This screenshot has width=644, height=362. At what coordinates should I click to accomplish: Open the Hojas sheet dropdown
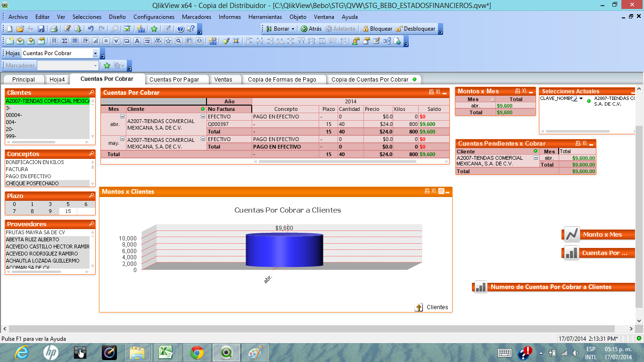(95, 53)
